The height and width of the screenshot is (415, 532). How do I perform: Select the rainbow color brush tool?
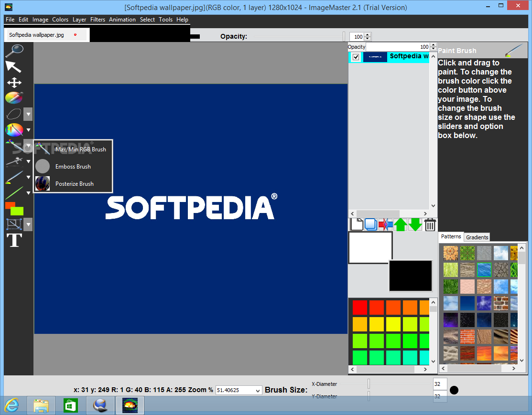(x=14, y=130)
